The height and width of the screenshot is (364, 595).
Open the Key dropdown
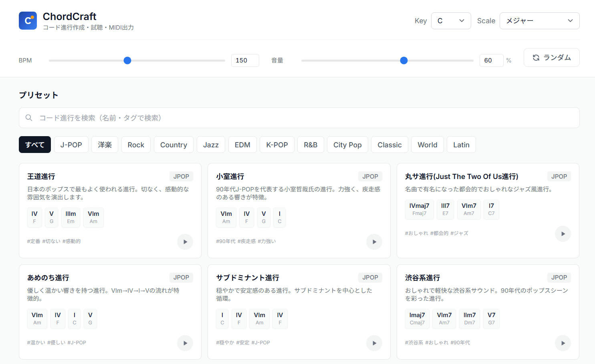click(451, 21)
